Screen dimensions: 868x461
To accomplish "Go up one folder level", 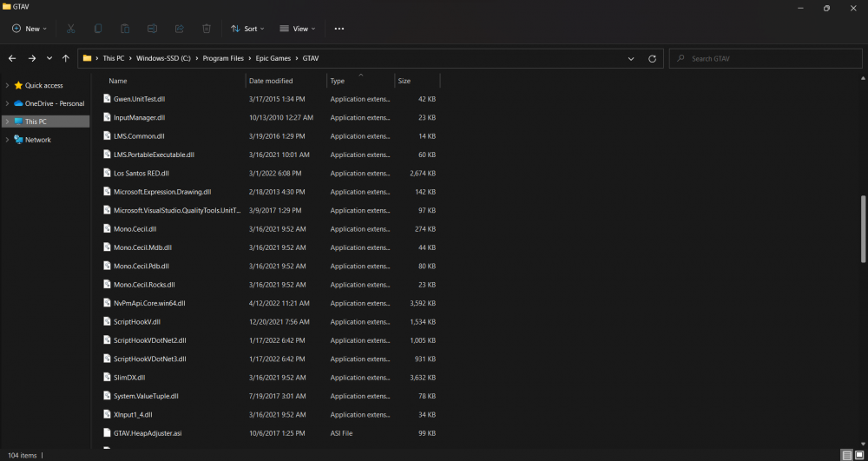I will tap(66, 58).
